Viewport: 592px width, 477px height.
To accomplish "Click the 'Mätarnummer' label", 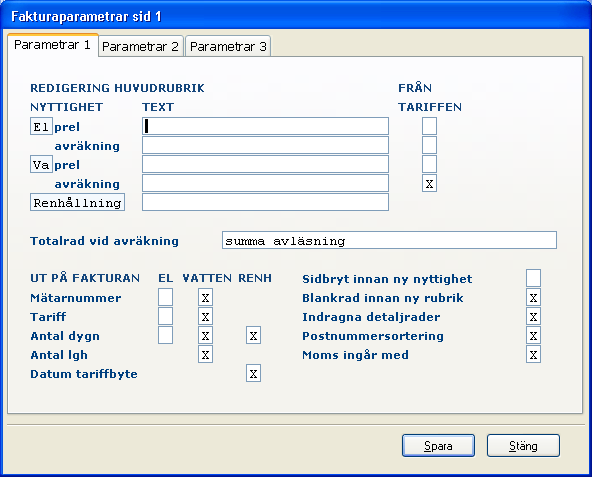I will coord(76,298).
